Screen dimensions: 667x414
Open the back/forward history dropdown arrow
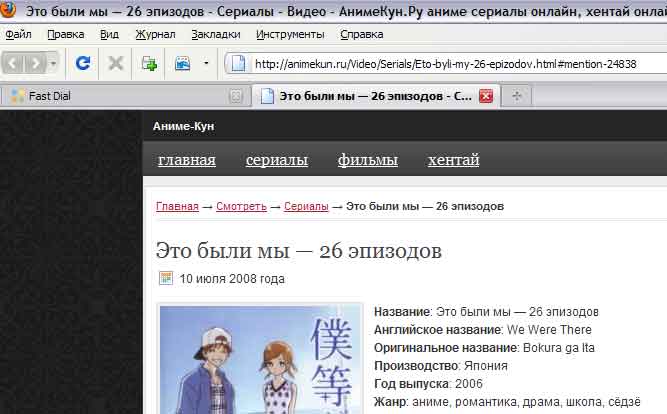pos(53,64)
